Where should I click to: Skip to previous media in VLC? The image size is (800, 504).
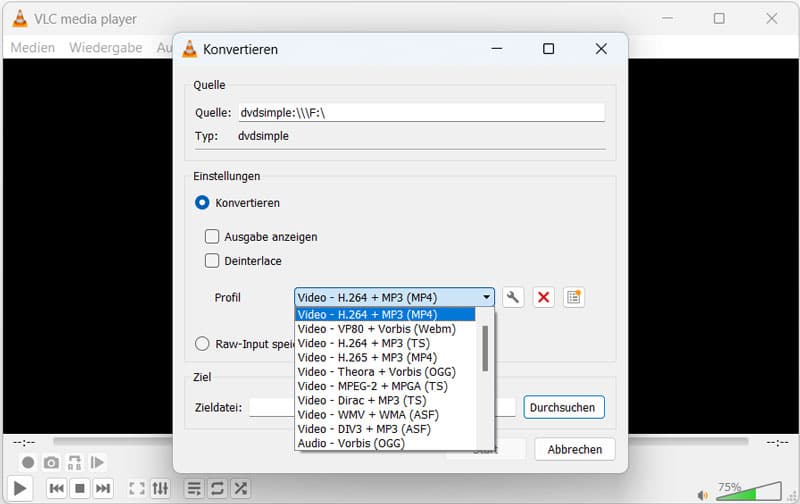tap(57, 488)
